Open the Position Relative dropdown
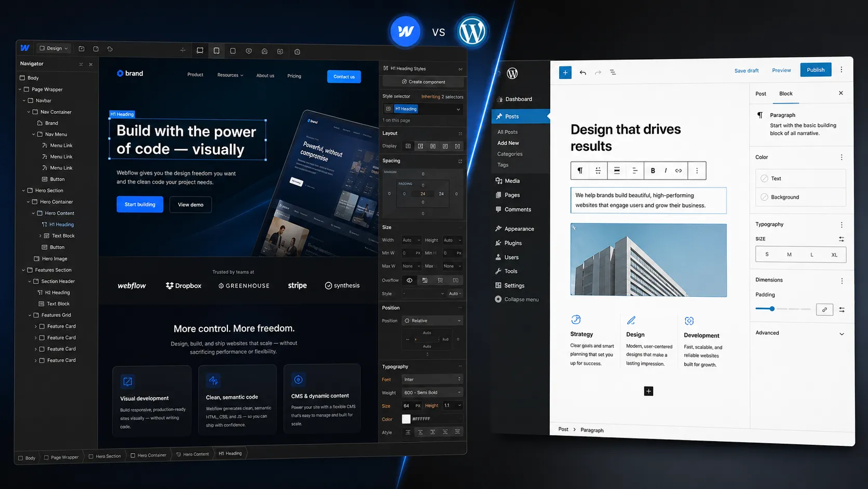Image resolution: width=868 pixels, height=489 pixels. point(432,321)
